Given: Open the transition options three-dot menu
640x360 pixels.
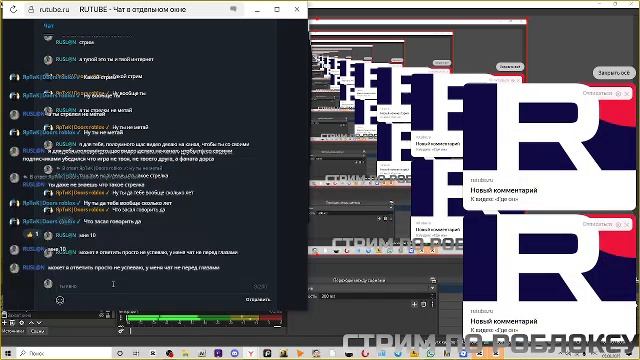Looking at the screenshot, I should coord(432,304).
